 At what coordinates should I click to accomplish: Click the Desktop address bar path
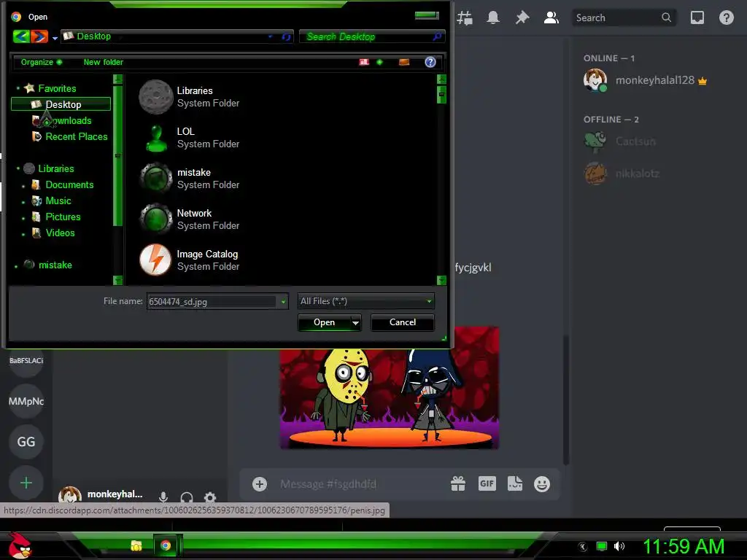coord(94,36)
